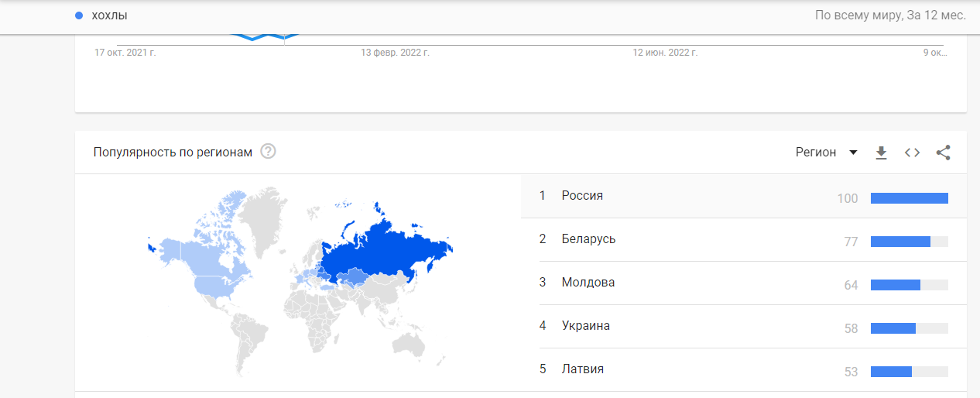Click the share icon for regions

(943, 153)
